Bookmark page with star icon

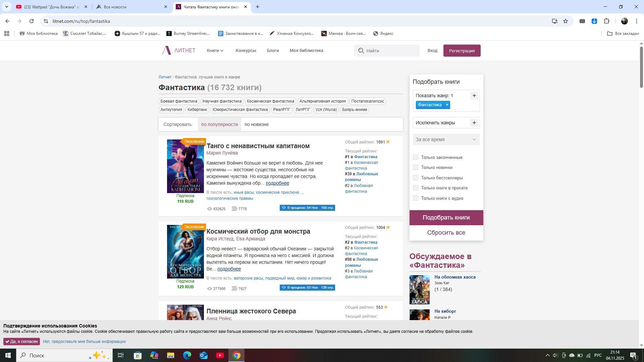[x=566, y=21]
